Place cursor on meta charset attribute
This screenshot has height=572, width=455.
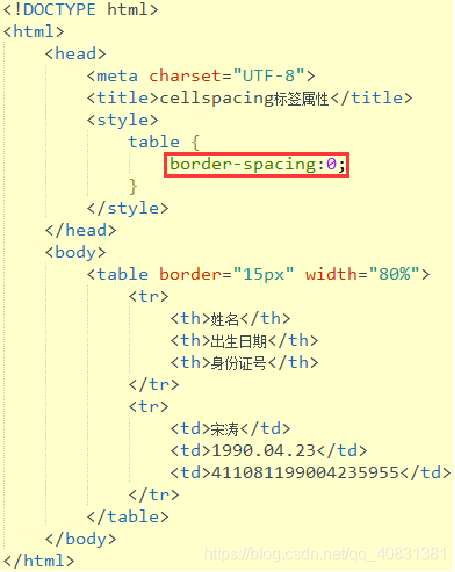(x=185, y=76)
